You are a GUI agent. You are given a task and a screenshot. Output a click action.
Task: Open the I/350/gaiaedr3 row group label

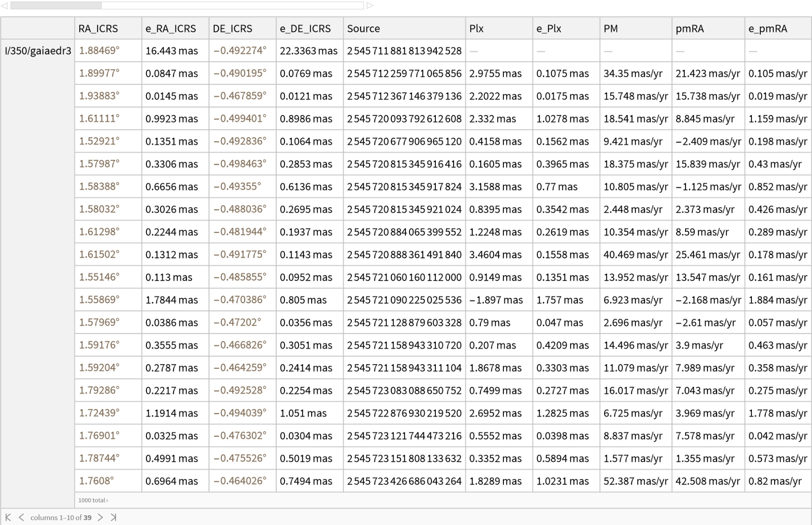point(38,51)
